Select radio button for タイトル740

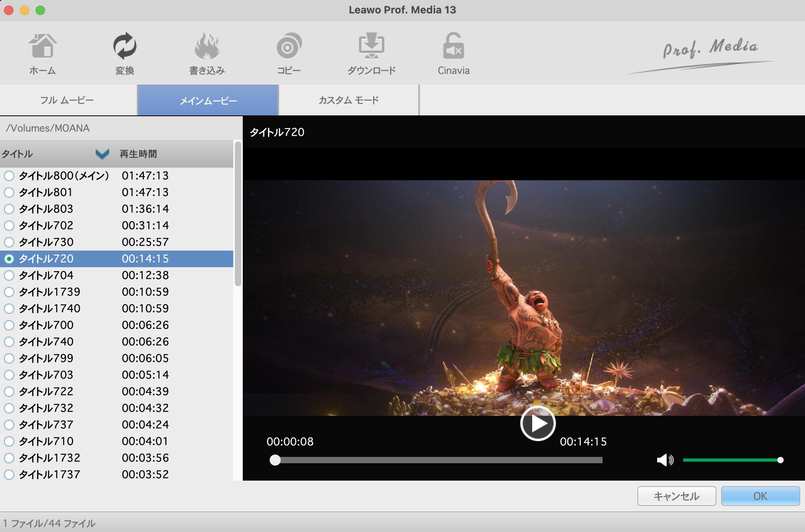[x=9, y=341]
